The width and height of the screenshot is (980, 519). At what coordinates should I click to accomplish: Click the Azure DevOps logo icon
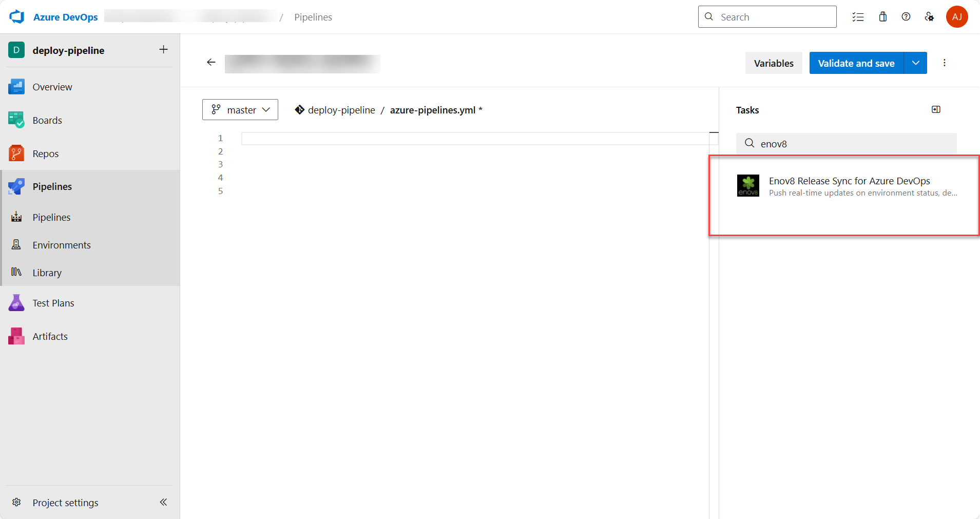[17, 17]
